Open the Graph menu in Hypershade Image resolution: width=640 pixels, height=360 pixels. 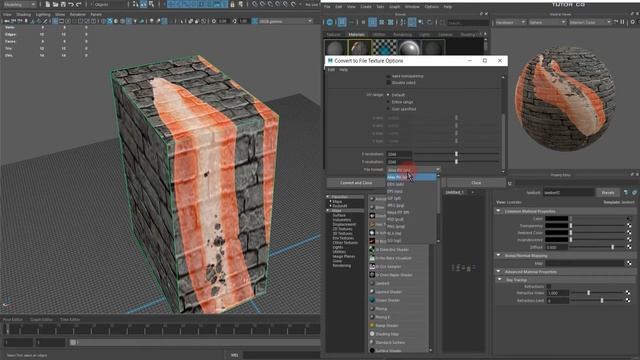click(394, 7)
